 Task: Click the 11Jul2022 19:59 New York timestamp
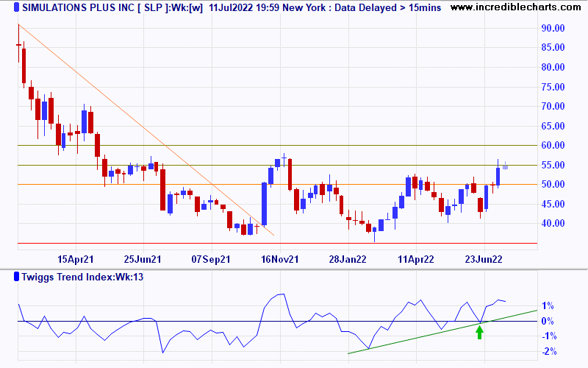tap(267, 7)
